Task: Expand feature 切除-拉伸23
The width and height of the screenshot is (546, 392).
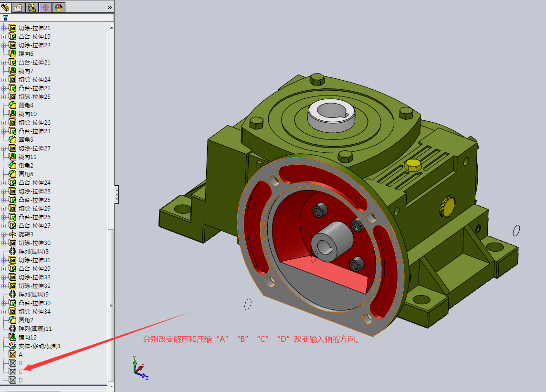Action: tap(3, 45)
